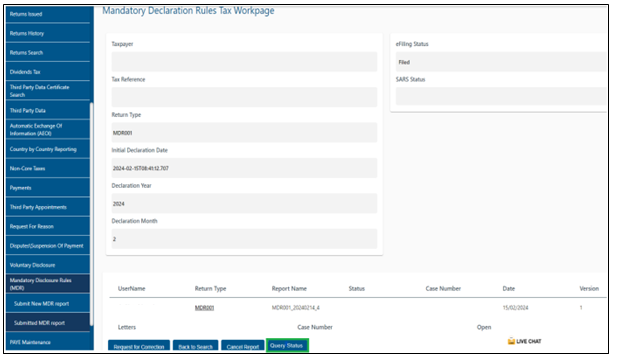Click the Cancel Report button

[243, 346]
